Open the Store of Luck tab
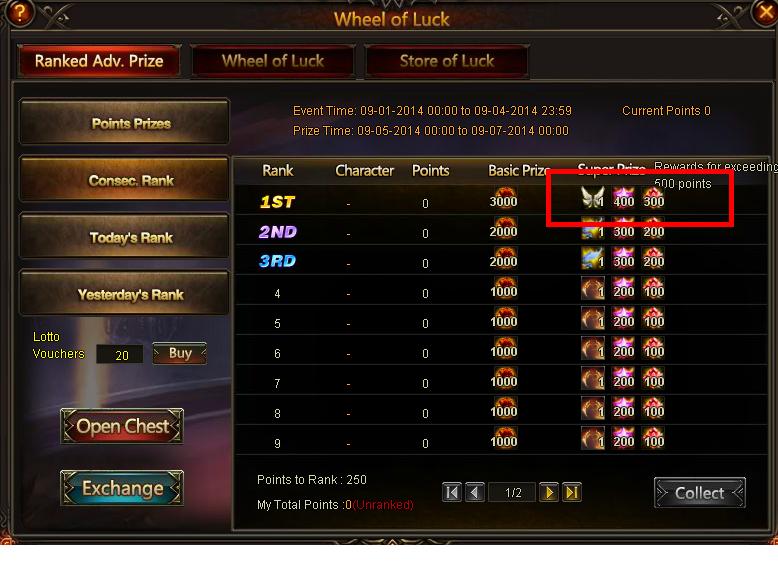The height and width of the screenshot is (566, 778). pos(447,61)
